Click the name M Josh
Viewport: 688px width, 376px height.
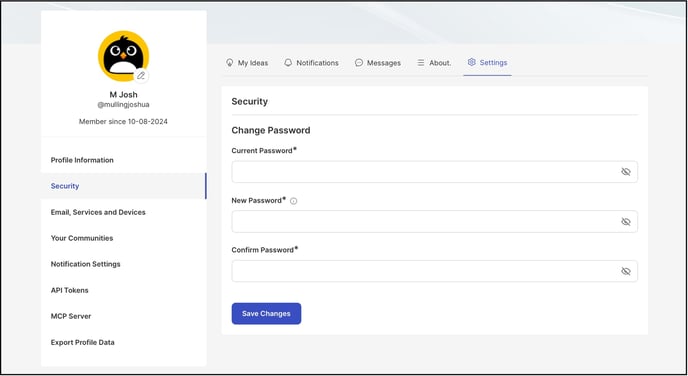123,94
